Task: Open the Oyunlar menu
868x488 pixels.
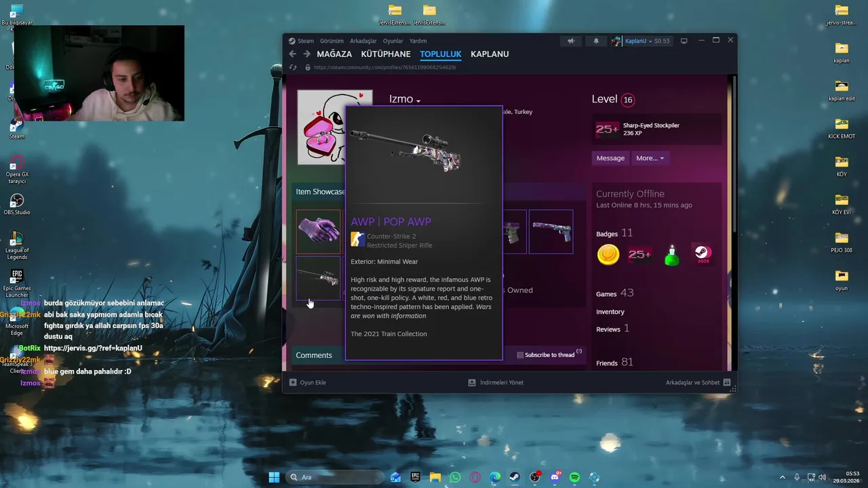Action: tap(393, 41)
